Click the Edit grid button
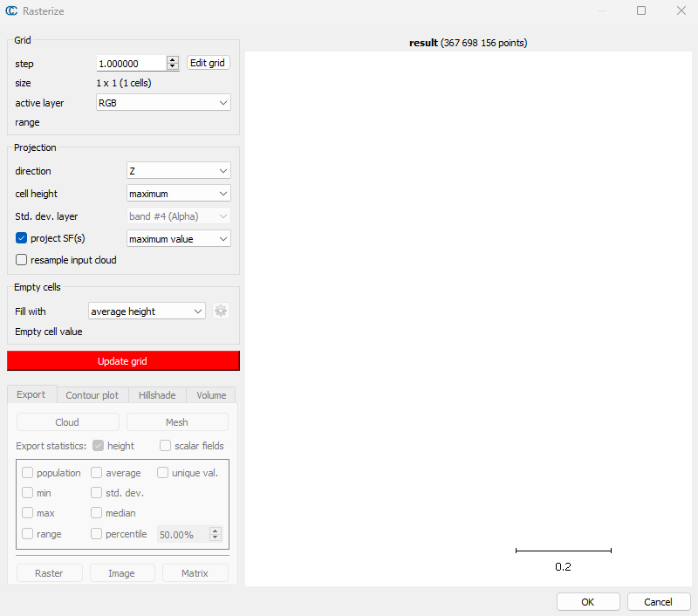 click(x=209, y=63)
